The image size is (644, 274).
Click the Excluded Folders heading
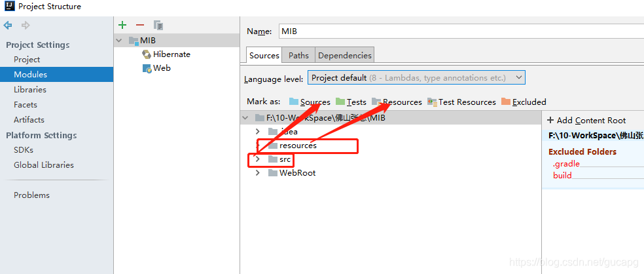click(x=582, y=152)
